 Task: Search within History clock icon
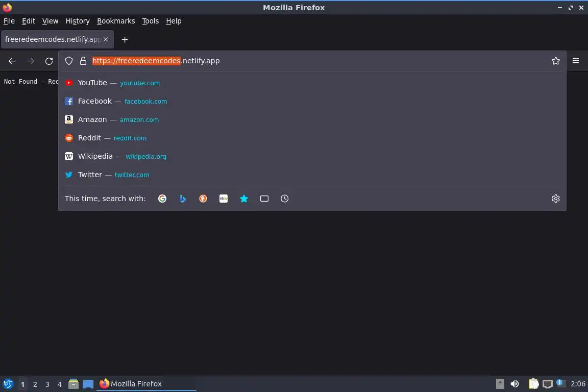point(285,199)
